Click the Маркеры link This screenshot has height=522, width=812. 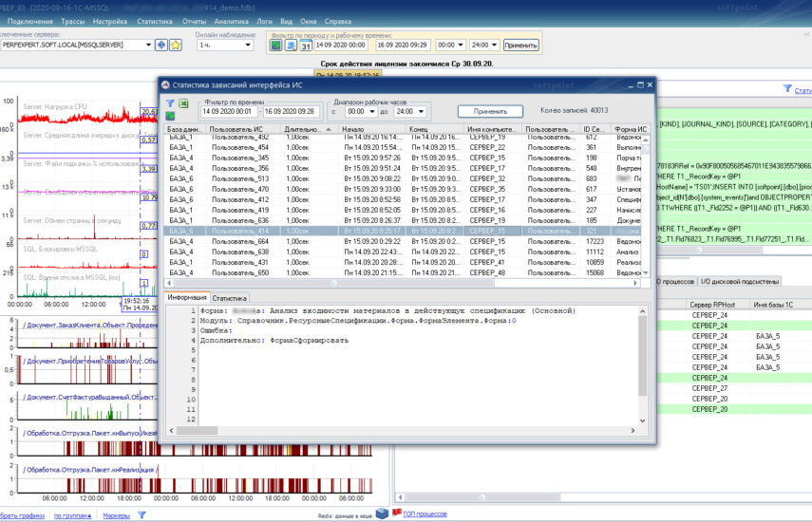tap(116, 515)
